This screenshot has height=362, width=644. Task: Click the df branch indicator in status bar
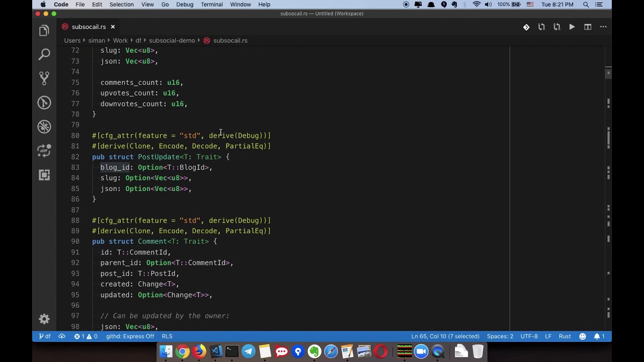45,336
